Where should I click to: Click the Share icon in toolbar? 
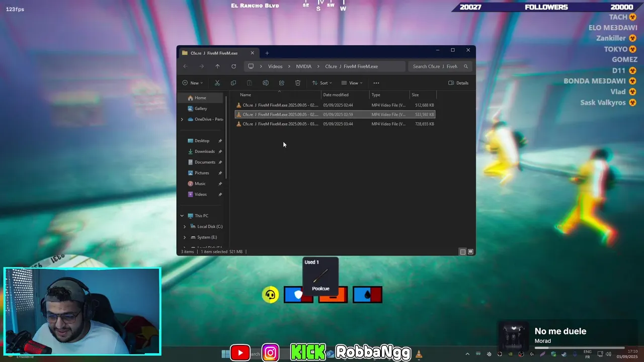(282, 83)
